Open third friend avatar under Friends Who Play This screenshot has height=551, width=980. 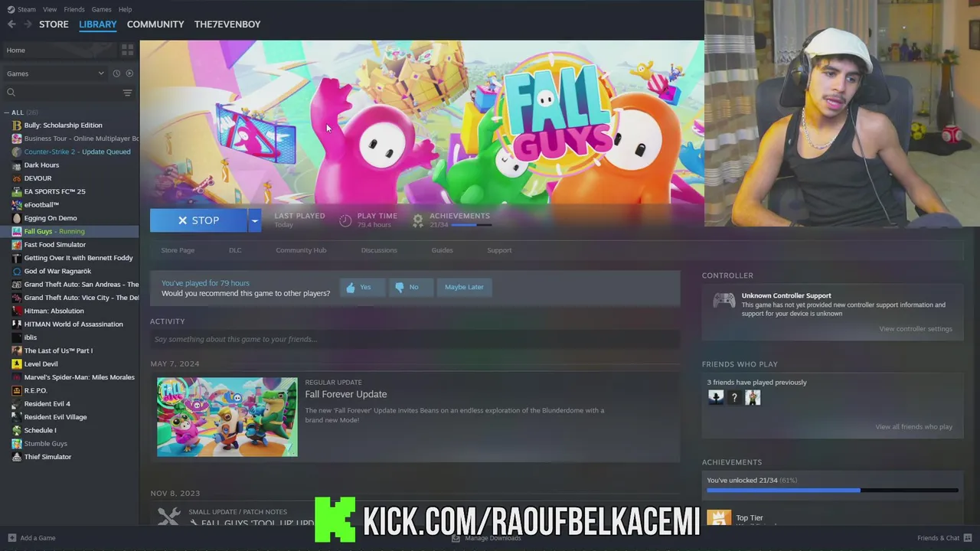click(753, 397)
